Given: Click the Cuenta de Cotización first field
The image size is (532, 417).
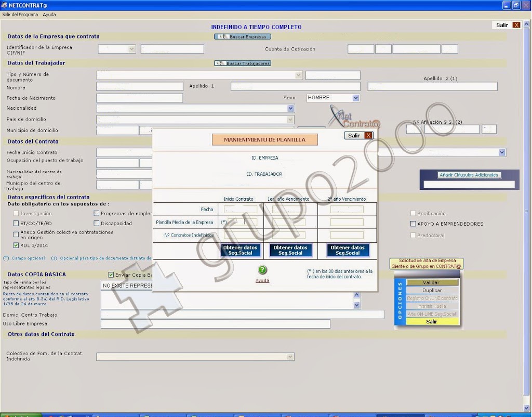Looking at the screenshot, I should click(361, 49).
